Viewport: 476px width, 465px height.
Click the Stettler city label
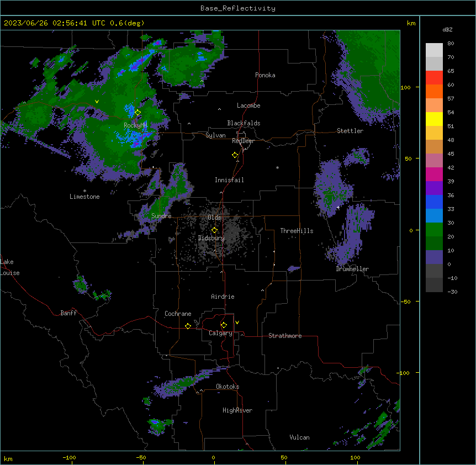click(350, 131)
